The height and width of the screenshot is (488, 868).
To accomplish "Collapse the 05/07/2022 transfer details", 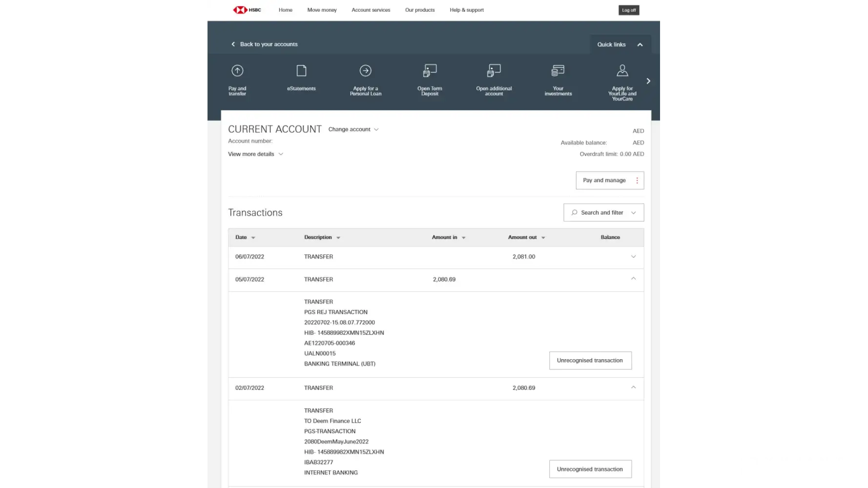I will (633, 279).
